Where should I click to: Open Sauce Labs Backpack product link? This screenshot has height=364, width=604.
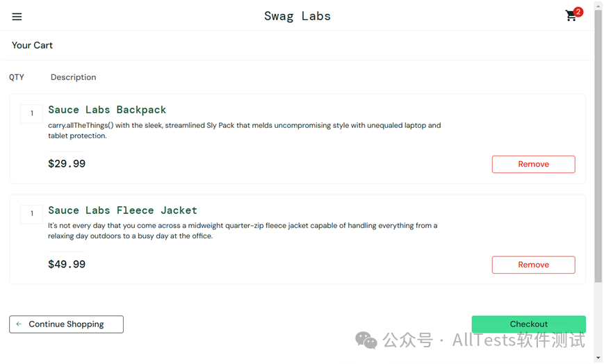107,110
